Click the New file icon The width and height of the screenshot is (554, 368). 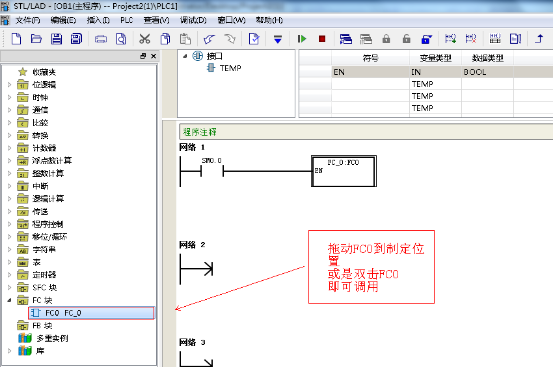[x=16, y=39]
